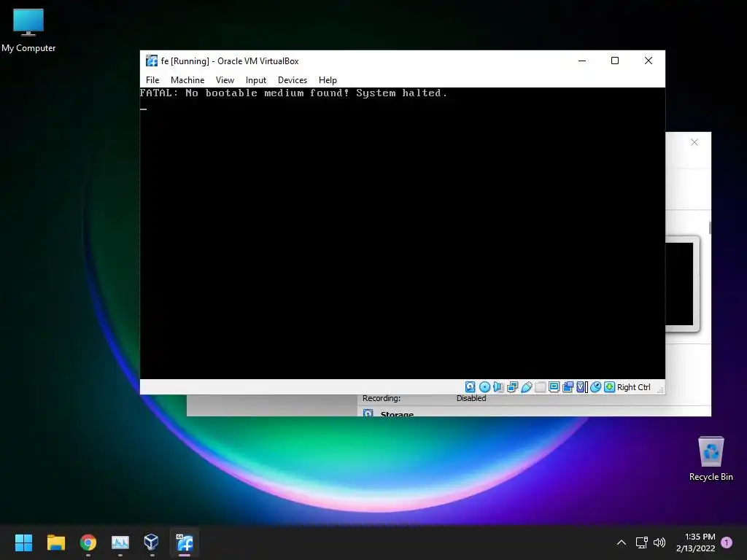Switch to VirtualBox Manager taskbar icon
747x560 pixels.
(x=152, y=542)
